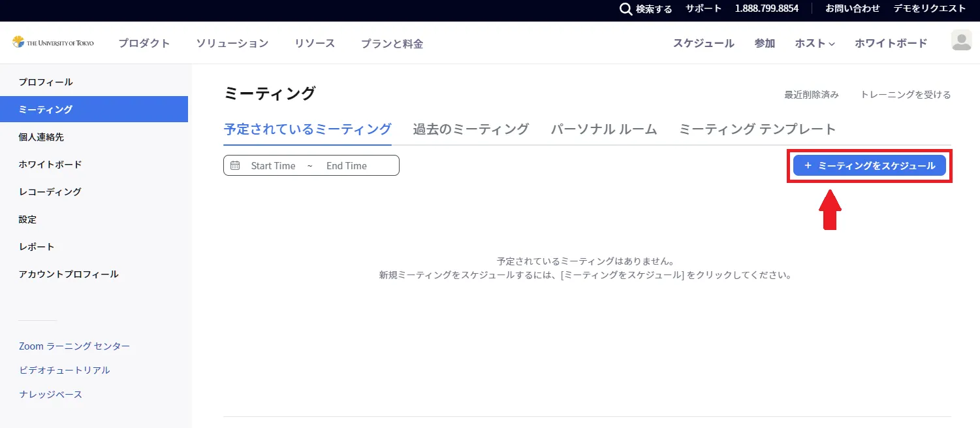Click the calendar icon in date field

click(x=235, y=166)
